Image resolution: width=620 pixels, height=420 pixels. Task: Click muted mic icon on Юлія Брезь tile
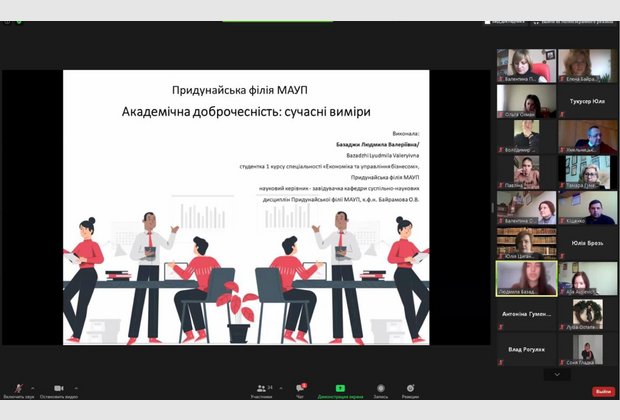(x=562, y=256)
